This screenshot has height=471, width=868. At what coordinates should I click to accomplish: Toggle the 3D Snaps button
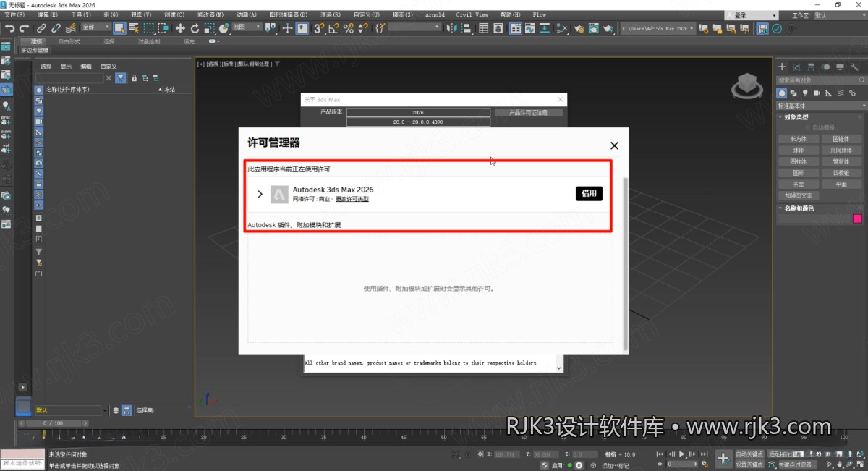point(319,28)
